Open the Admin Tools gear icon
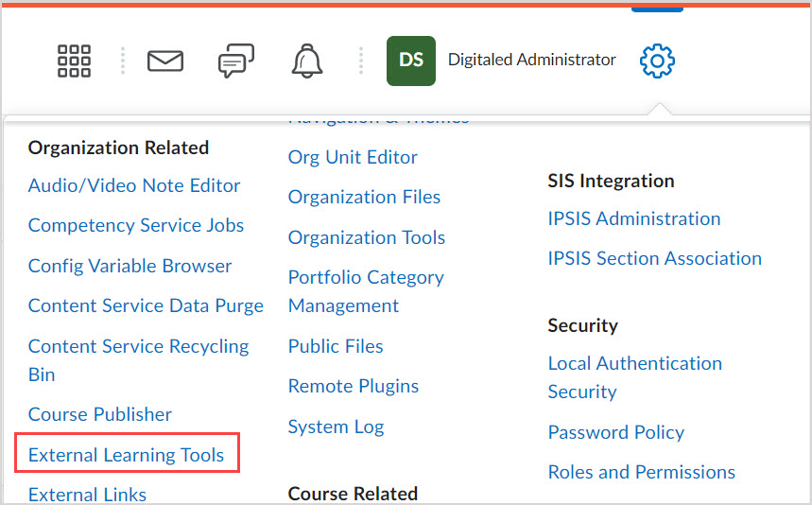Viewport: 812px width, 505px height. (x=657, y=61)
